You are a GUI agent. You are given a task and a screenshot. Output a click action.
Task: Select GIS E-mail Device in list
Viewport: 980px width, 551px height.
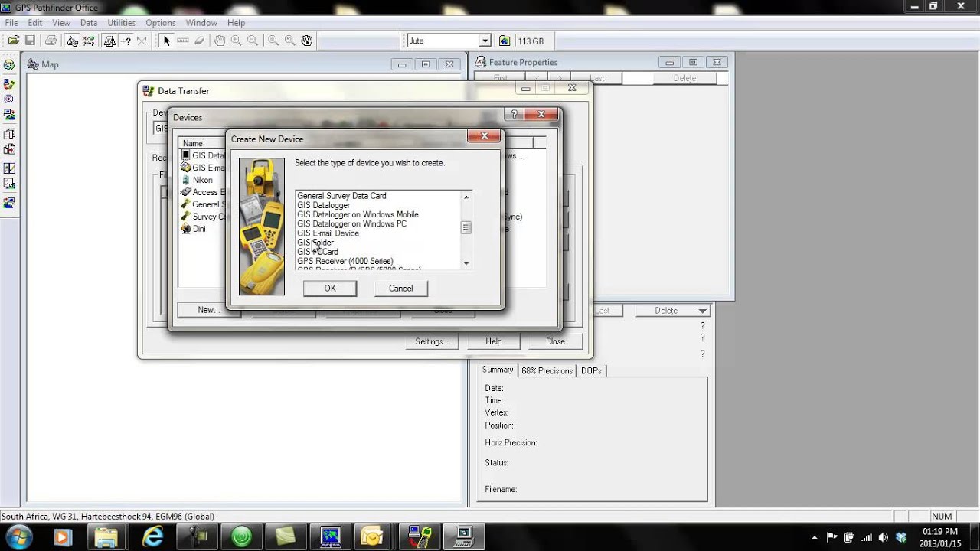pos(328,233)
